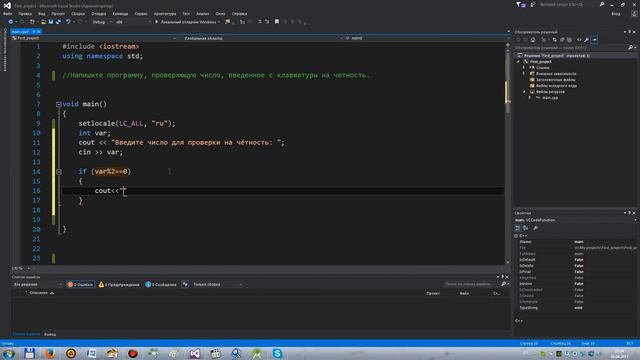Open Skype from the taskbar

tap(277, 353)
